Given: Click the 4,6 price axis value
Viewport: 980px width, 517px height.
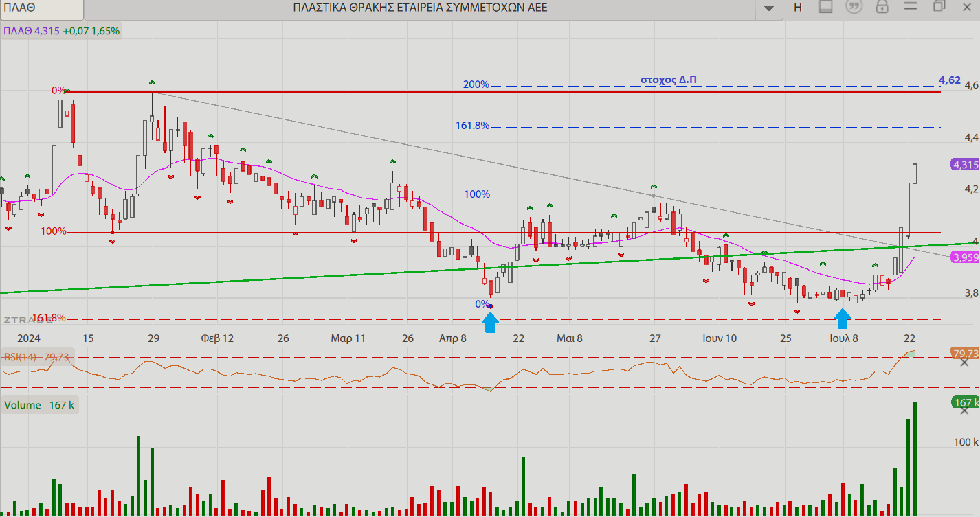Looking at the screenshot, I should tap(971, 85).
